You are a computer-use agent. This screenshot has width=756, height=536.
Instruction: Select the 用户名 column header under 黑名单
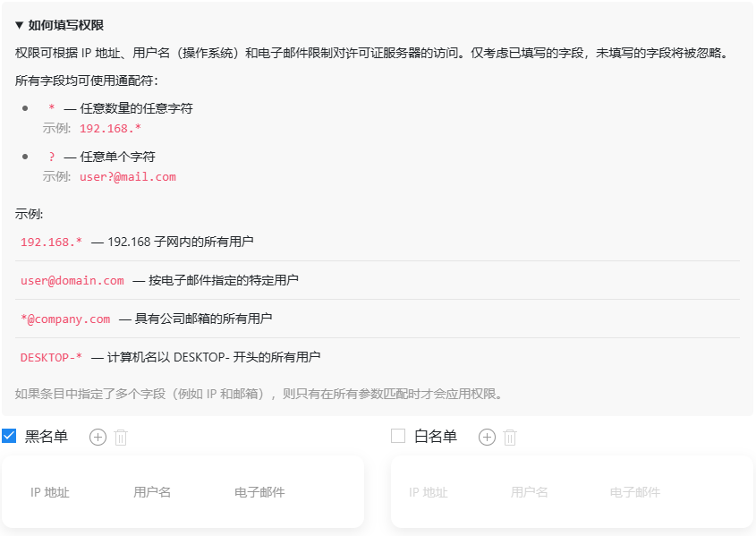pos(152,492)
